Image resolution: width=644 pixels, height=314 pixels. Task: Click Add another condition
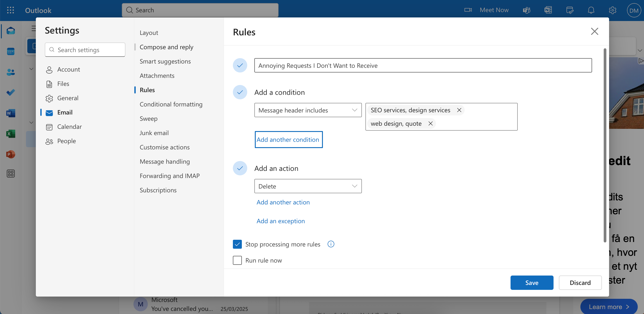point(288,139)
